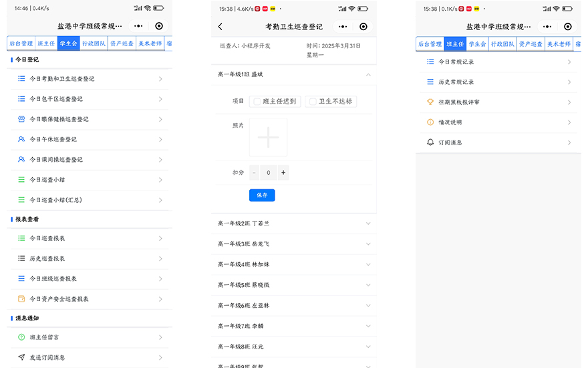This screenshot has width=588, height=368.
Task: Click the chevron on the 今日巡查小结 row
Action: point(160,180)
